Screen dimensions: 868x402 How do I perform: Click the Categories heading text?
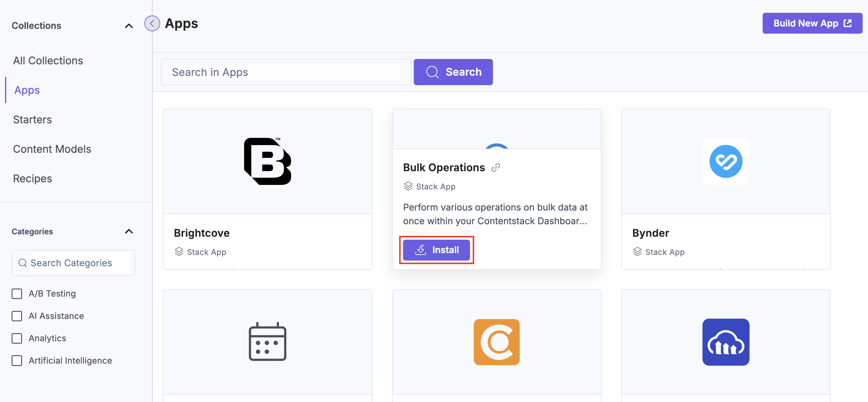[32, 231]
